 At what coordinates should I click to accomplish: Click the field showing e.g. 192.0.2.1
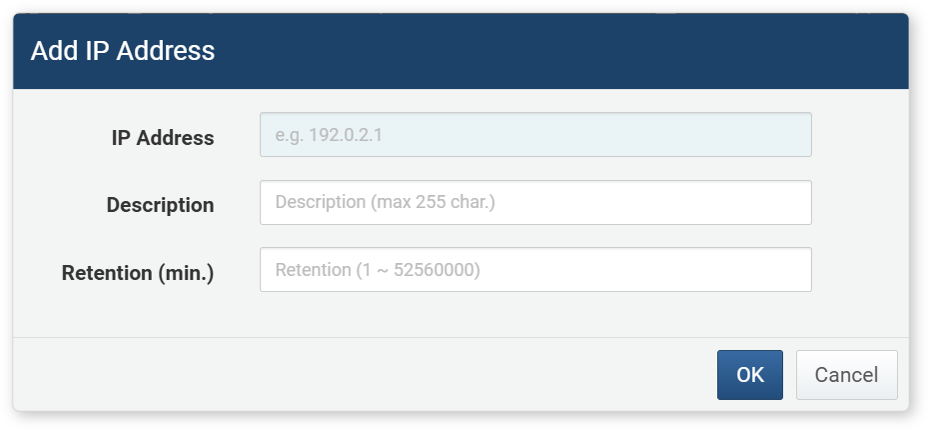tap(535, 135)
